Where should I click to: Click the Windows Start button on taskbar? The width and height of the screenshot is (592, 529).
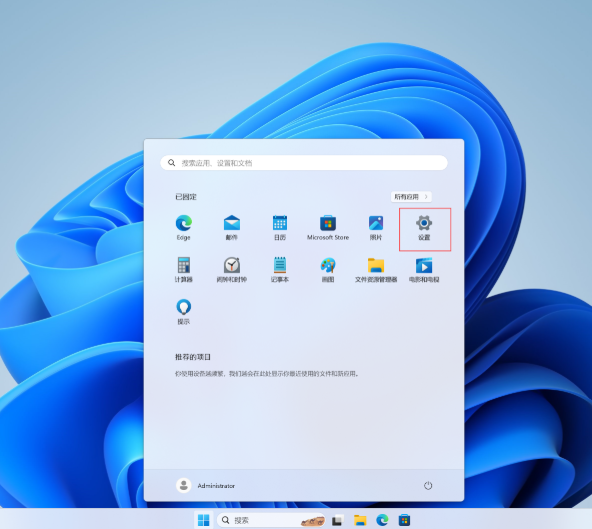(204, 520)
